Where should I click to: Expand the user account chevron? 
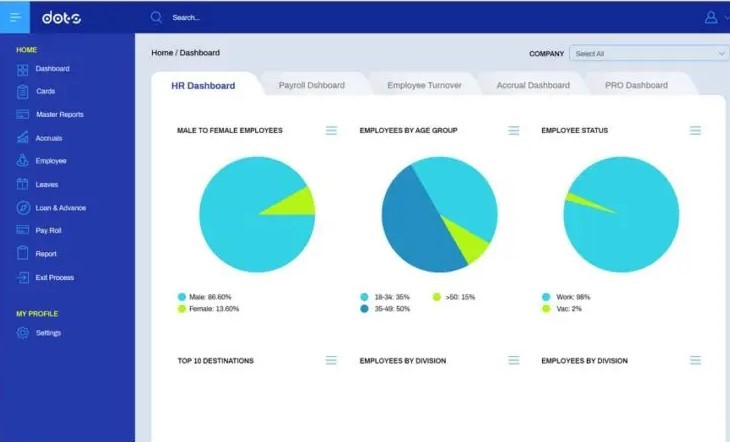726,18
